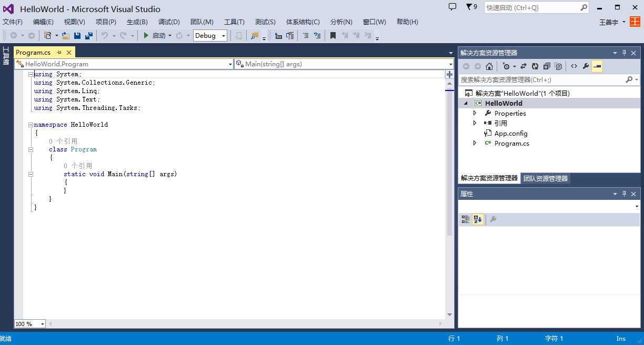Collapse the Main method block

point(31,174)
